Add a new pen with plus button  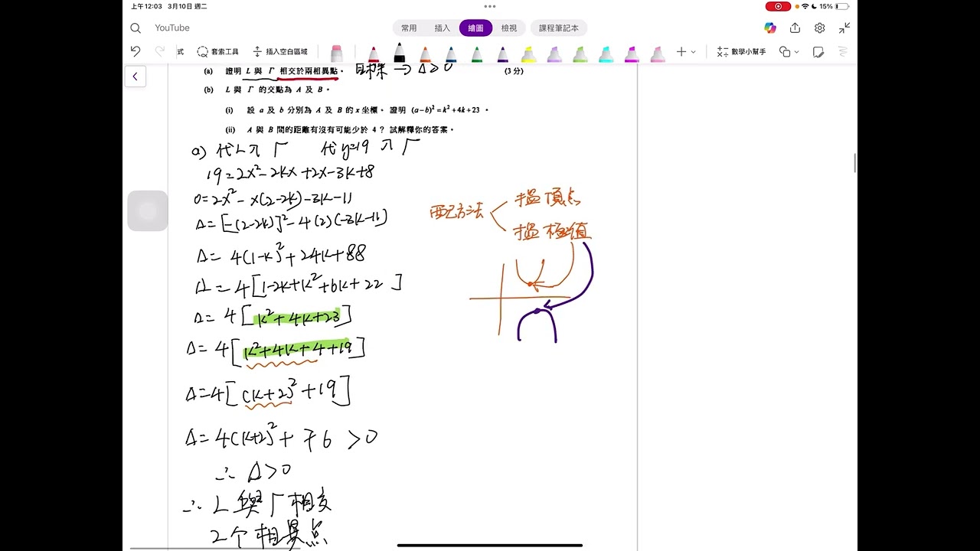(x=681, y=52)
